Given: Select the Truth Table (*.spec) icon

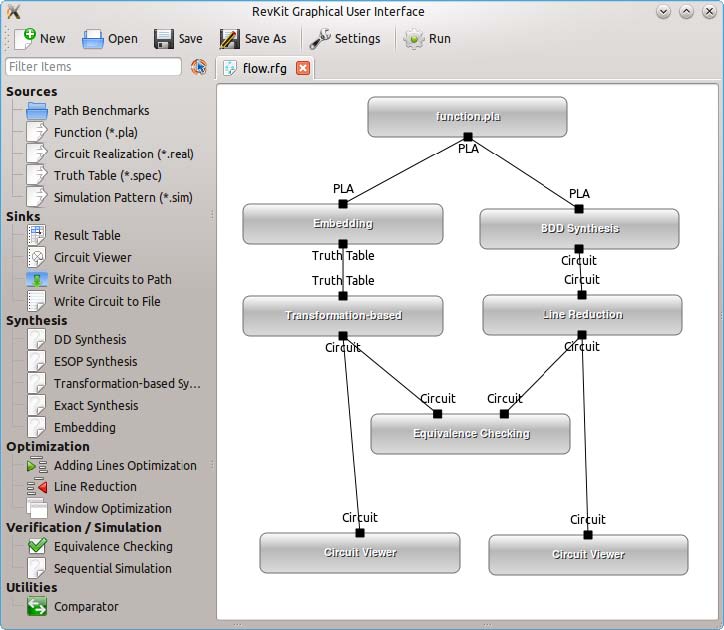Looking at the screenshot, I should click(x=37, y=176).
